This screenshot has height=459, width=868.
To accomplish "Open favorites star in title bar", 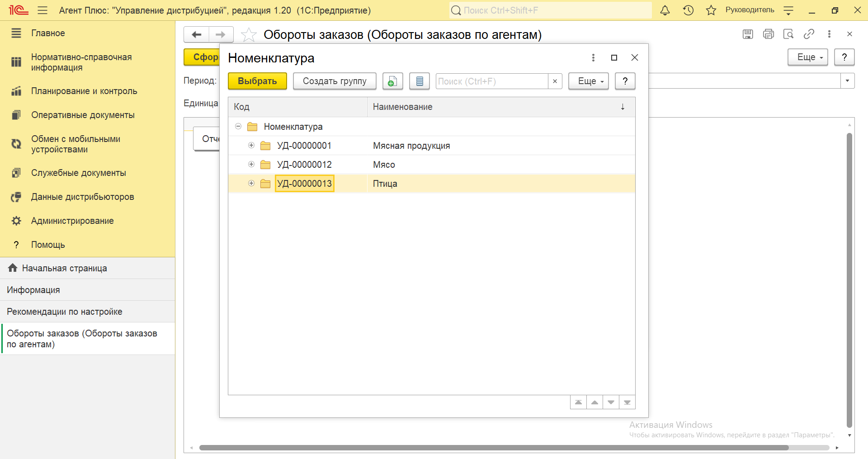I will tap(711, 10).
